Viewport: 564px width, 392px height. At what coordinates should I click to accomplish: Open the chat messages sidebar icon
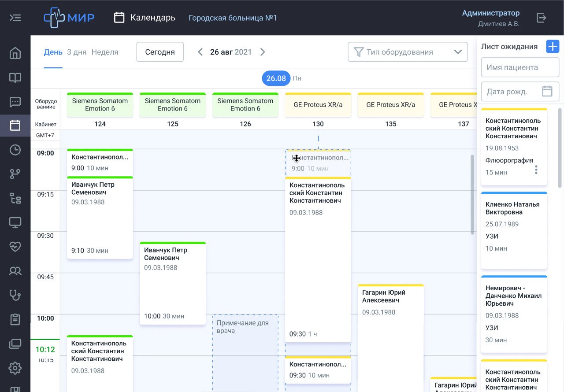(x=15, y=102)
